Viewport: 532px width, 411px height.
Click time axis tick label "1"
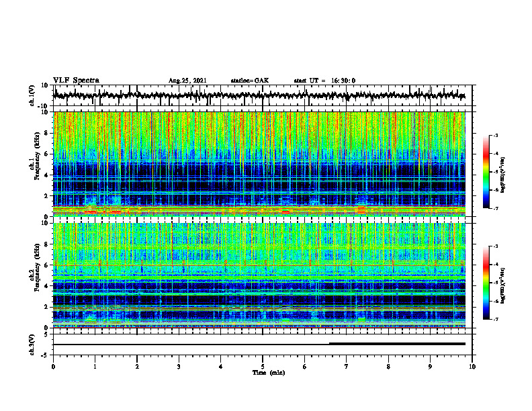[95, 367]
